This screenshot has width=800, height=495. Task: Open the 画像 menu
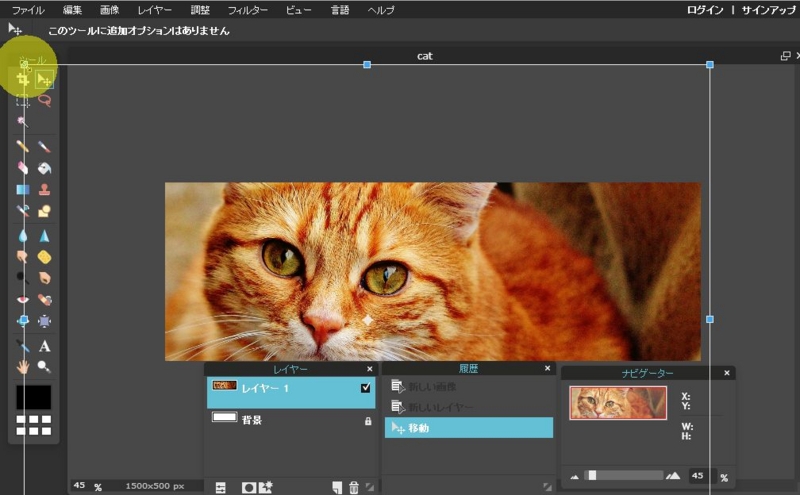[x=109, y=10]
